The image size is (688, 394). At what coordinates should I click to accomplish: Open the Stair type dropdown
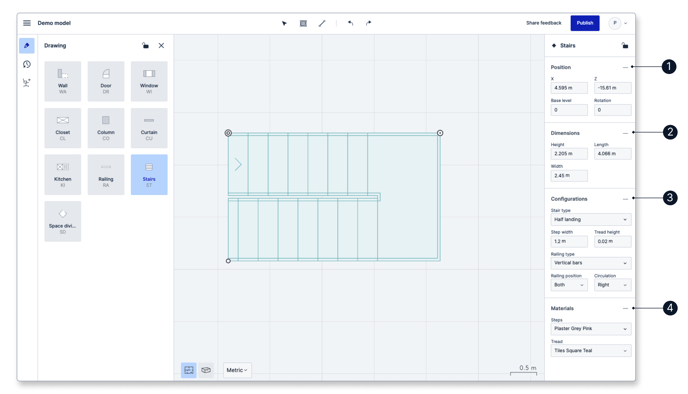point(591,219)
